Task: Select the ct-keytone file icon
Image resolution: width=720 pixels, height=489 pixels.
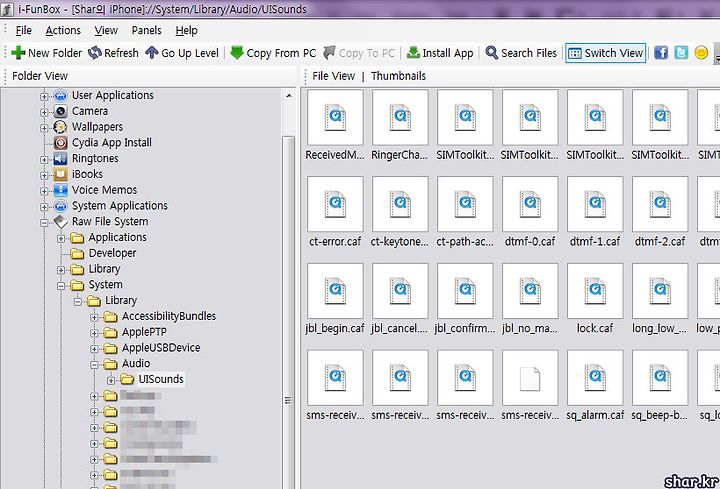Action: click(x=400, y=204)
